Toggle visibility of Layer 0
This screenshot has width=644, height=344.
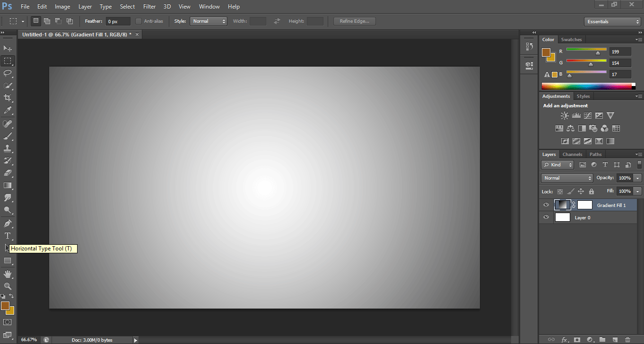[546, 217]
